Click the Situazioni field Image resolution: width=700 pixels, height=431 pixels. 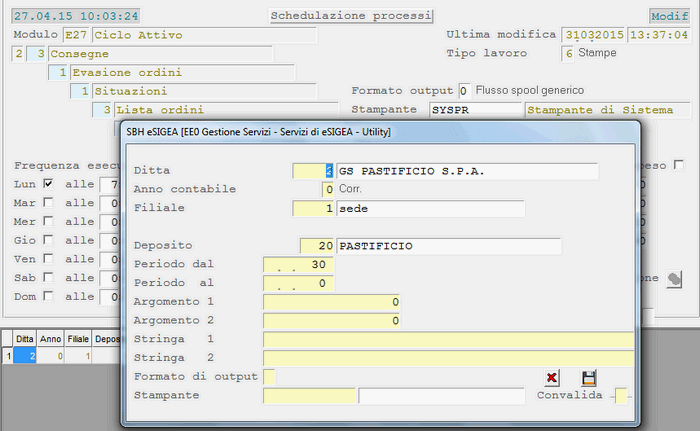[x=204, y=91]
